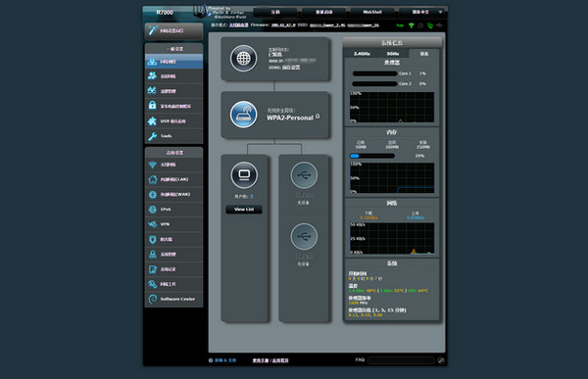Open the Quick Internet Setup wizard wand icon
The image size is (588, 379).
click(153, 30)
